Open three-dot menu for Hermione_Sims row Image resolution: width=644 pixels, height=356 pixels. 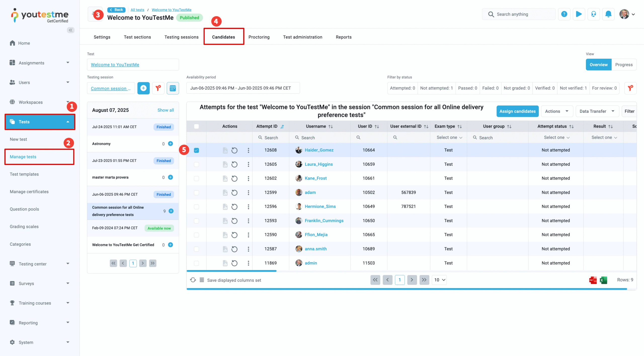click(x=248, y=207)
